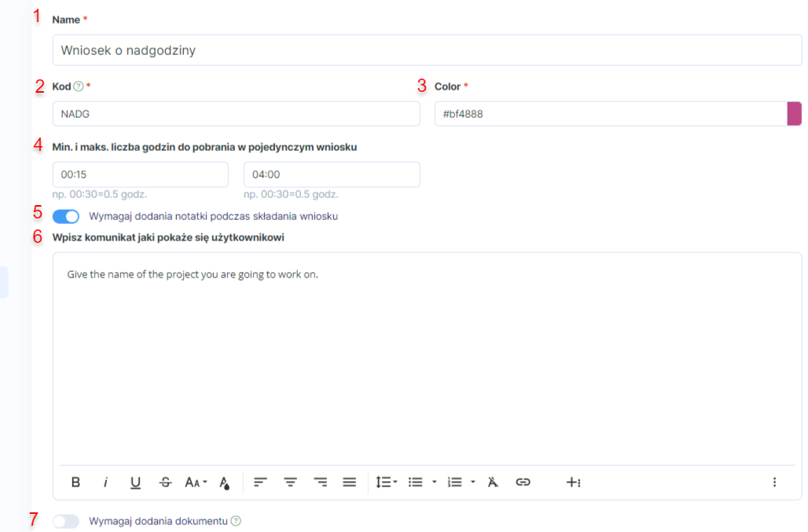
Task: Disable the required note toggle
Action: point(66,216)
